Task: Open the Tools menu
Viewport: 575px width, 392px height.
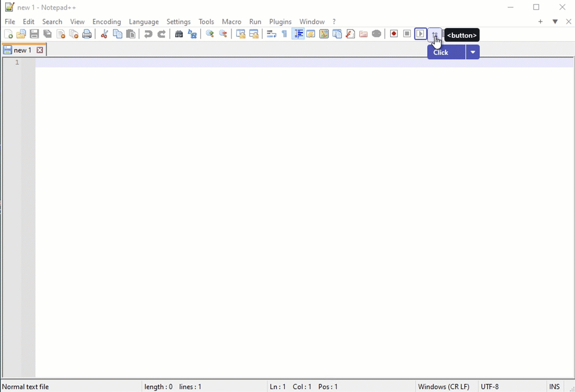Action: click(x=206, y=22)
